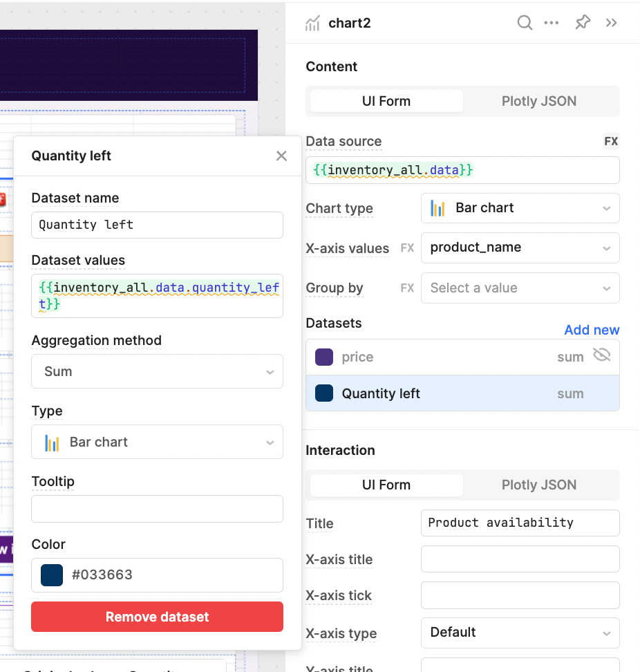Click the X-axis title input
Image resolution: width=640 pixels, height=672 pixels.
pos(520,559)
